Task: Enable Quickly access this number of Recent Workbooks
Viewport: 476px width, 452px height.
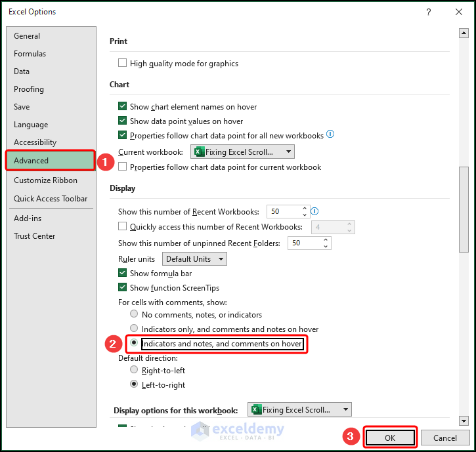Action: 122,226
